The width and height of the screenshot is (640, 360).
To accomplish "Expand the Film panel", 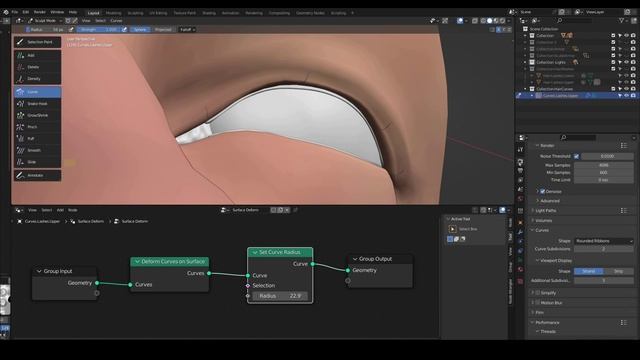I will pos(539,313).
